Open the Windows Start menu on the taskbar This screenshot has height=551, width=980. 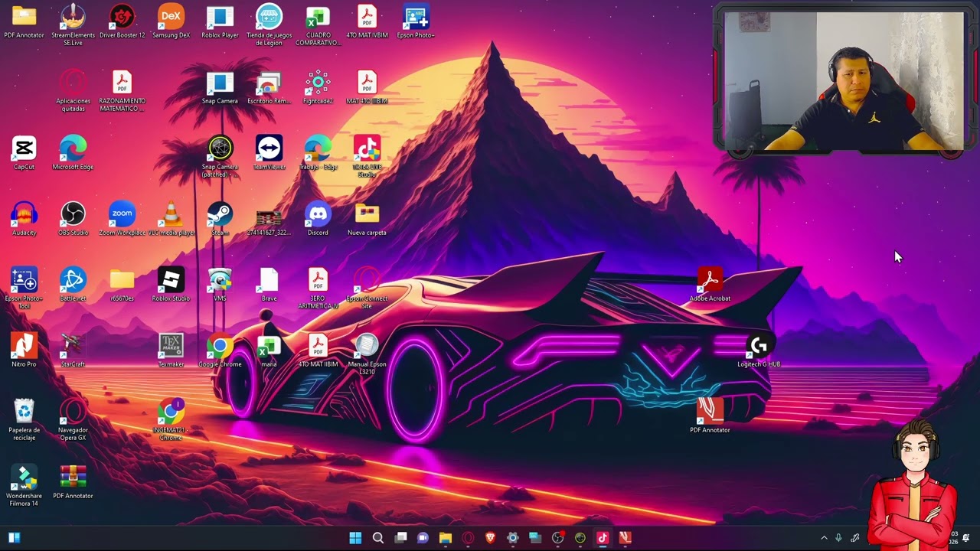point(355,538)
